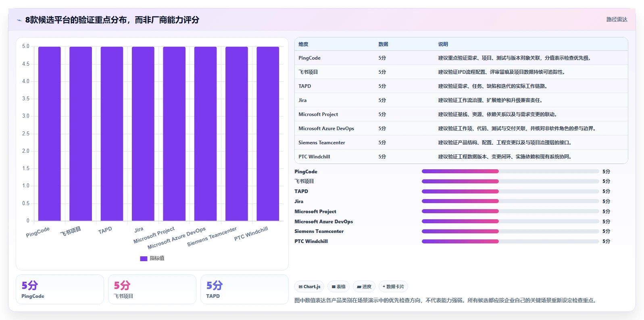Click the 说明 column header

443,44
